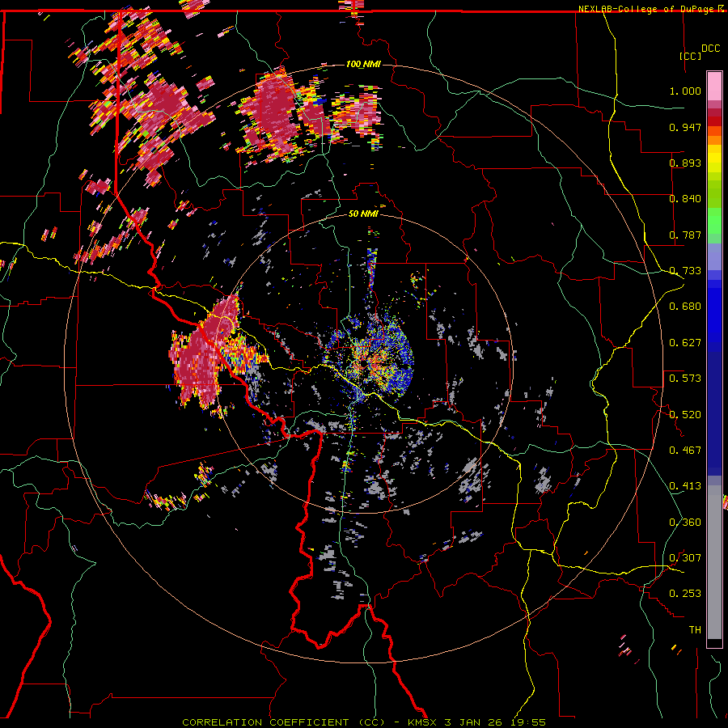Image resolution: width=728 pixels, height=728 pixels.
Task: Select the 0.787 scale value
Action: 685,235
